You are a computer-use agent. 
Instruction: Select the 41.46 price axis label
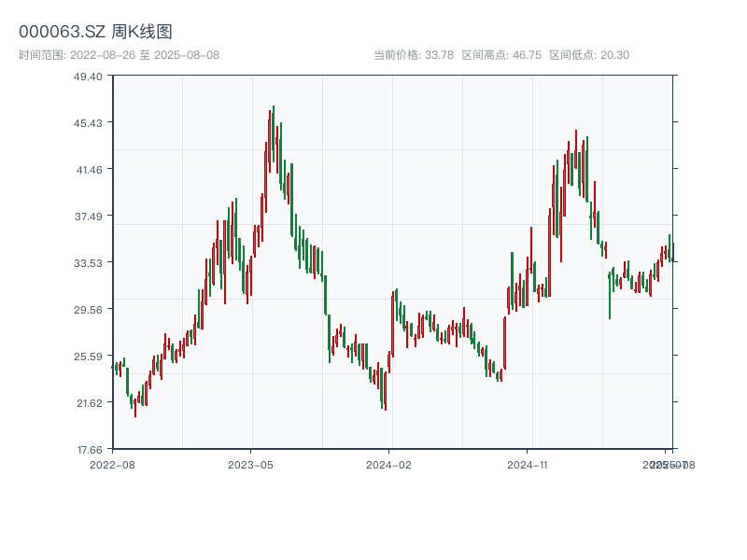pos(88,169)
